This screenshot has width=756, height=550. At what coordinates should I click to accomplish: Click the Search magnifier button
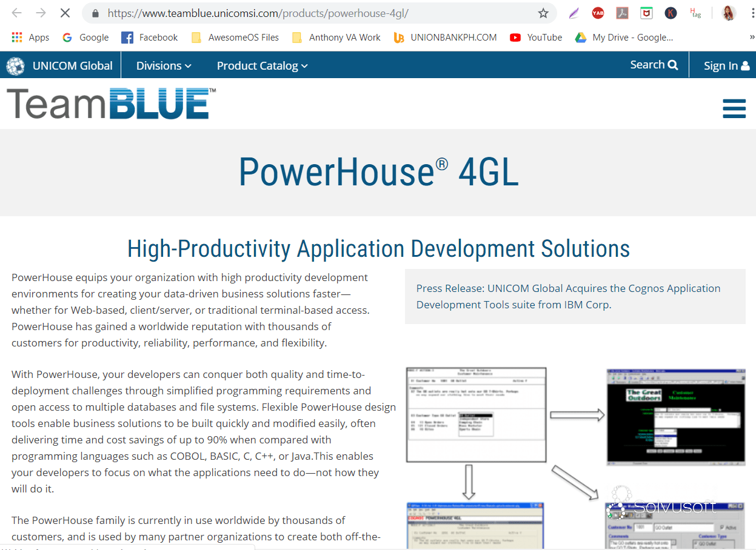(x=654, y=65)
